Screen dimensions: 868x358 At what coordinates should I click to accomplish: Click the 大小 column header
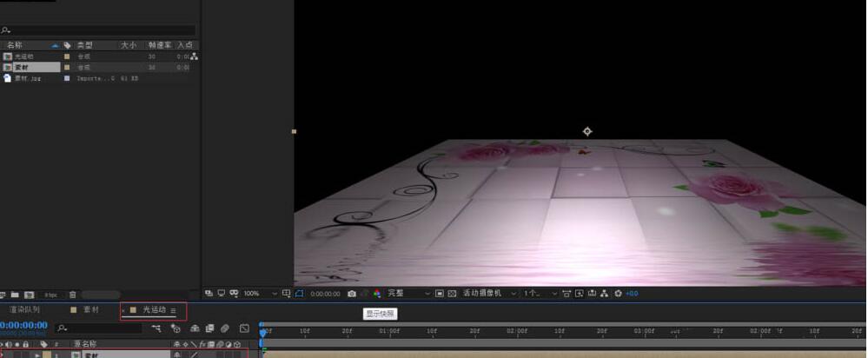click(129, 45)
